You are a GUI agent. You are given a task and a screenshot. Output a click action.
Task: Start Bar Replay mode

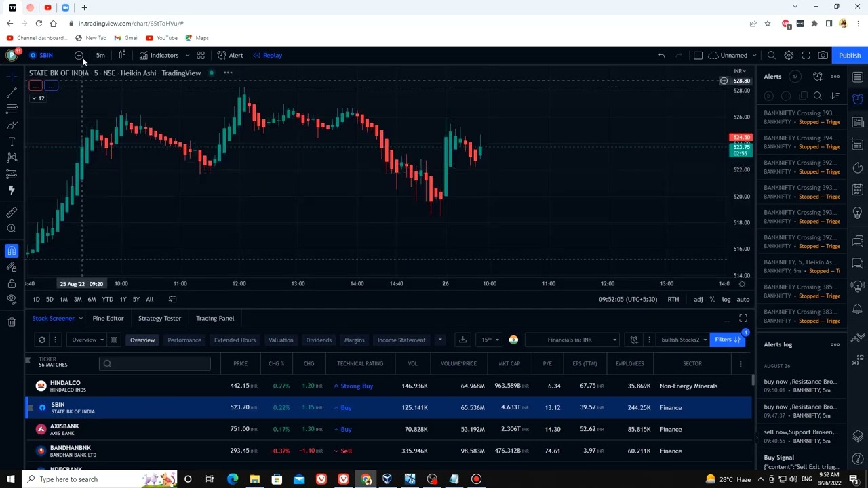click(267, 55)
